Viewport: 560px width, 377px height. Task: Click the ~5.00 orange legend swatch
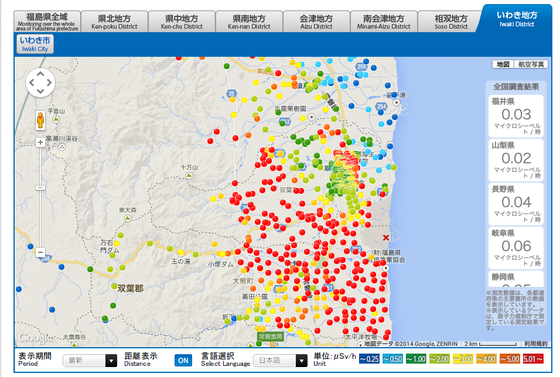click(x=510, y=358)
